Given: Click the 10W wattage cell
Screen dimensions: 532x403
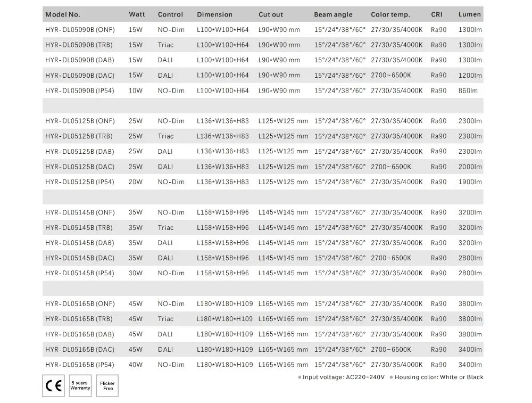Looking at the screenshot, I should [x=135, y=91].
